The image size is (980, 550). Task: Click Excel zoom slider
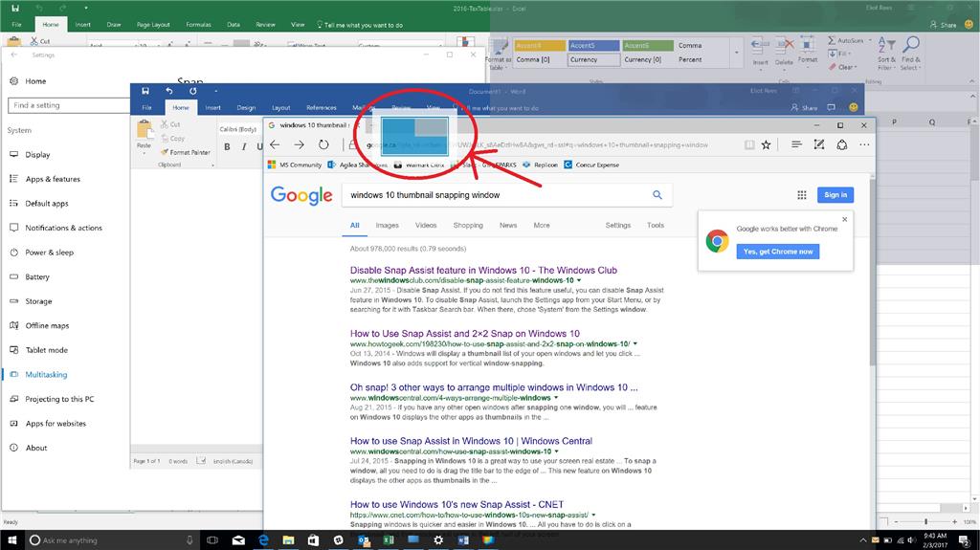925,521
